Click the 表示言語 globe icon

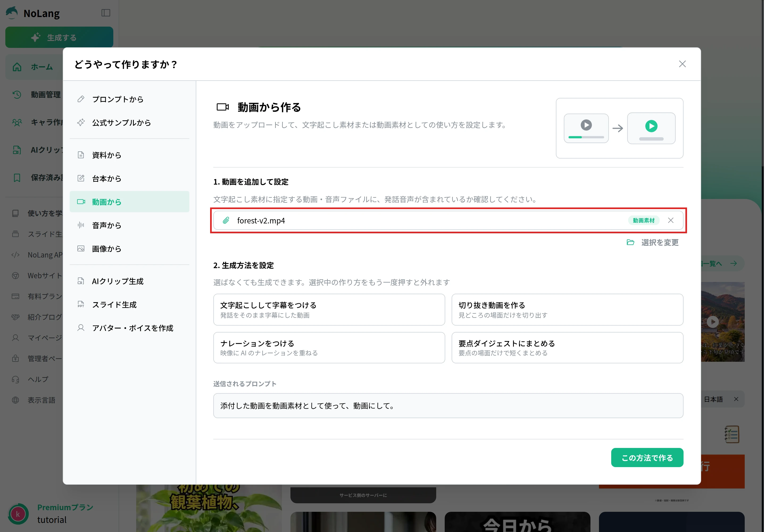pos(15,400)
